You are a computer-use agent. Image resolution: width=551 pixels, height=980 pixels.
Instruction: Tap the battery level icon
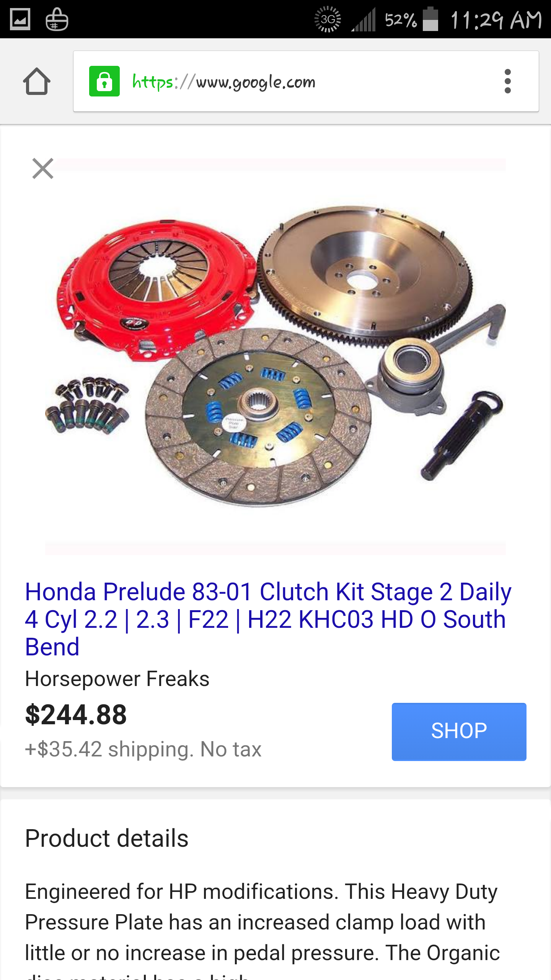[430, 19]
